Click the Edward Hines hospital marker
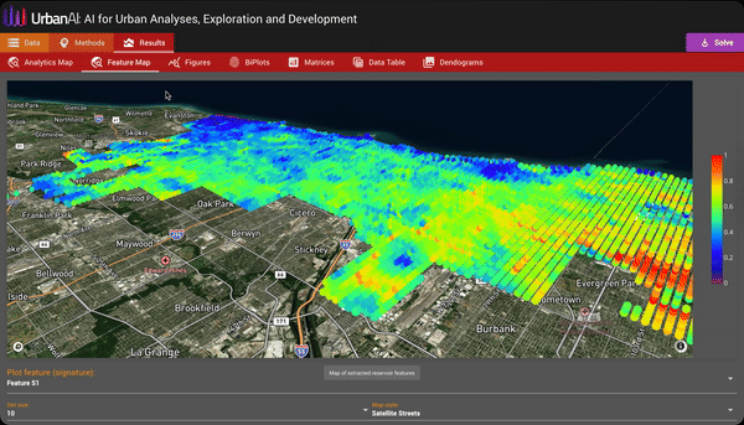Image resolution: width=744 pixels, height=425 pixels. click(x=165, y=260)
